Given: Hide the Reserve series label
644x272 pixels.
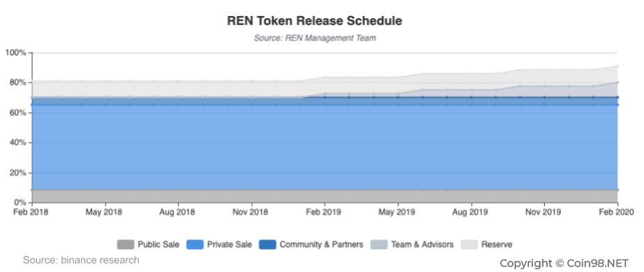Looking at the screenshot, I should pos(497,245).
